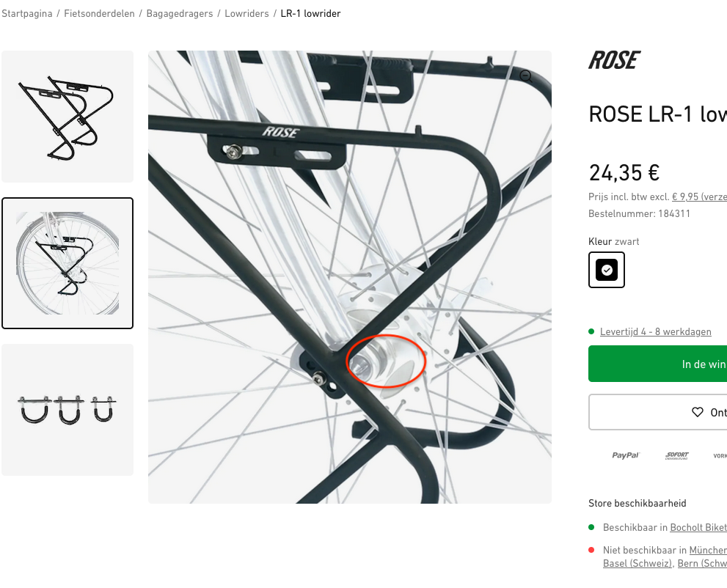Show the thumbnail with the U-bolt clamps

pyautogui.click(x=67, y=410)
